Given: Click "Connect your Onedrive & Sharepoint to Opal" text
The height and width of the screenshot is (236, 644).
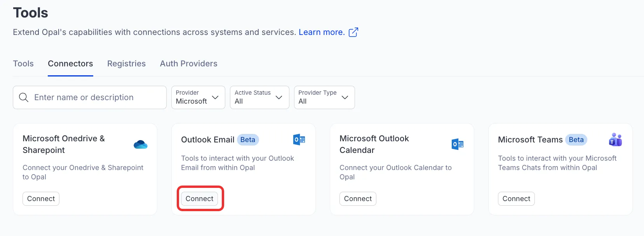Looking at the screenshot, I should point(83,172).
